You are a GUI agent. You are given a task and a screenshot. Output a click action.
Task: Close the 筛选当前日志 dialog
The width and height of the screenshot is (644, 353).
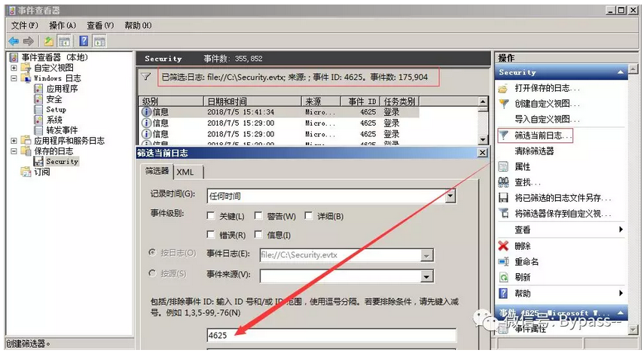coord(483,153)
